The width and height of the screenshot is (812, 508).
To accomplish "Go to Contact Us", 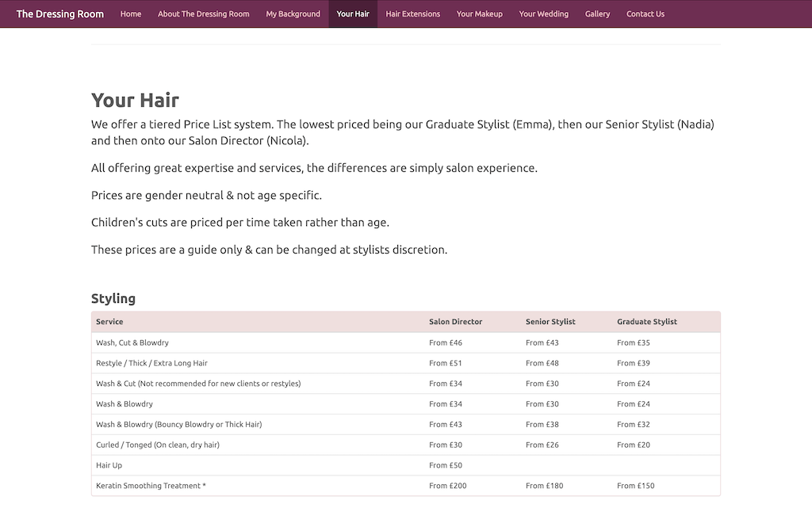I will click(x=645, y=13).
